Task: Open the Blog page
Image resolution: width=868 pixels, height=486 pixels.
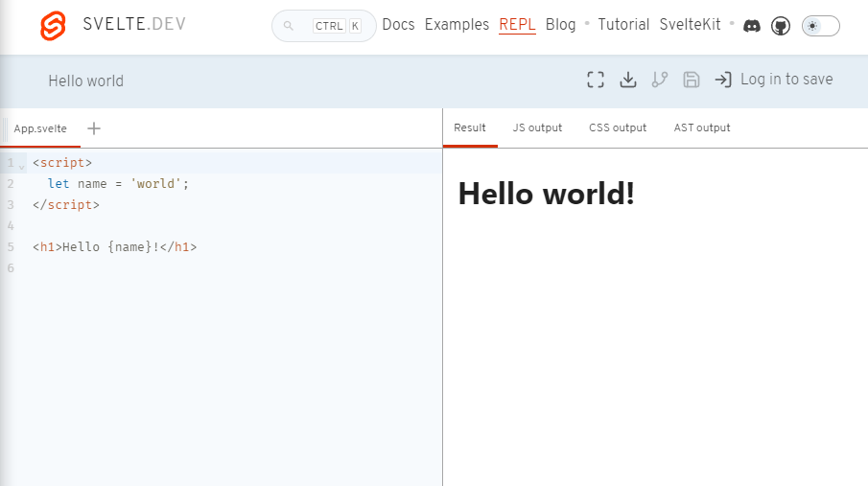Action: pyautogui.click(x=560, y=24)
